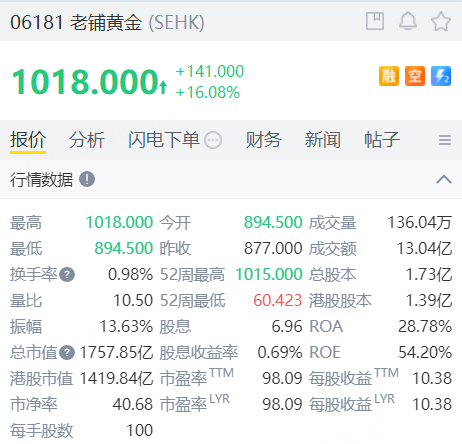Click the orange 融 margin badge
This screenshot has width=462, height=444.
pyautogui.click(x=389, y=76)
